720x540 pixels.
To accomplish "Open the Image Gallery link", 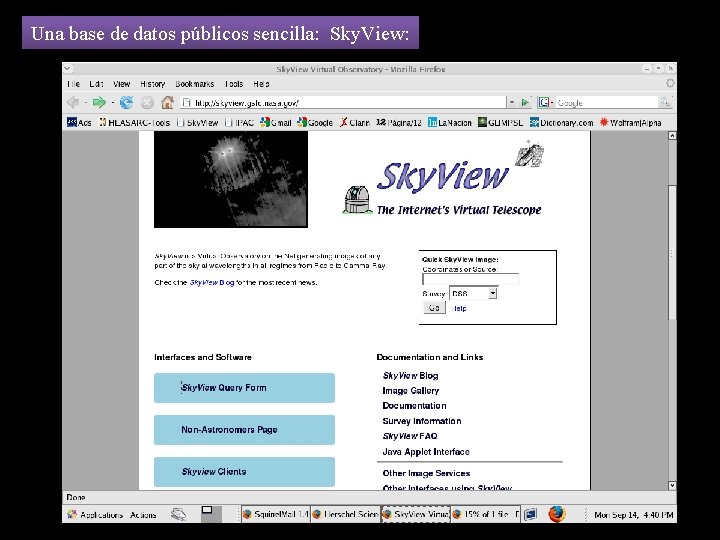I will coord(411,391).
